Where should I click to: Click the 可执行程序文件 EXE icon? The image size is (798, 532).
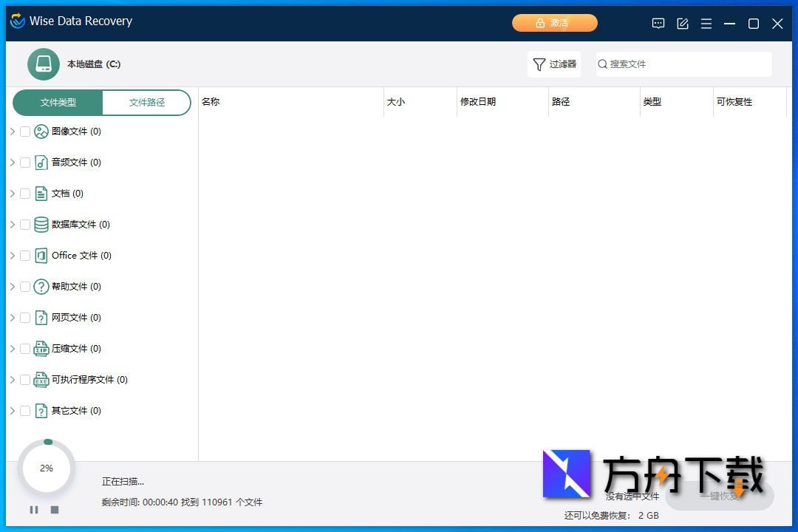pyautogui.click(x=41, y=379)
